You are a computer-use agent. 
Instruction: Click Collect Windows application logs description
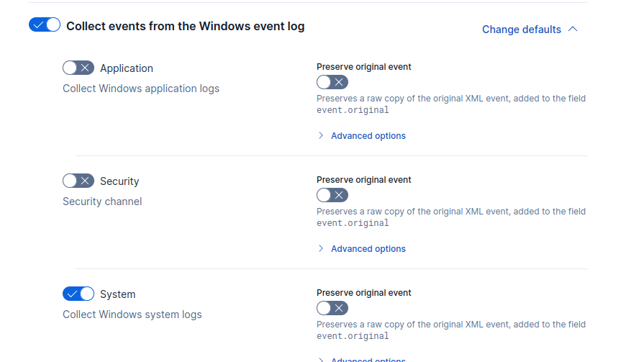[141, 89]
